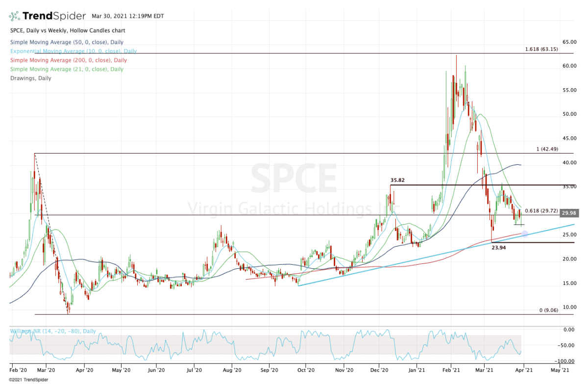The width and height of the screenshot is (588, 384).
Task: Click the 23.94 support price label
Action: pyautogui.click(x=498, y=248)
